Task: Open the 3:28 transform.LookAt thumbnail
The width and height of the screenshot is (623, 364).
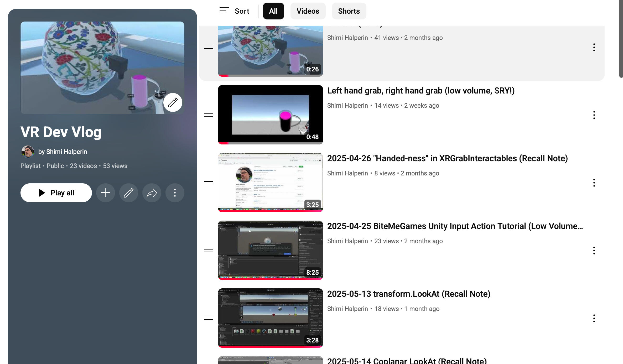Action: click(x=271, y=318)
